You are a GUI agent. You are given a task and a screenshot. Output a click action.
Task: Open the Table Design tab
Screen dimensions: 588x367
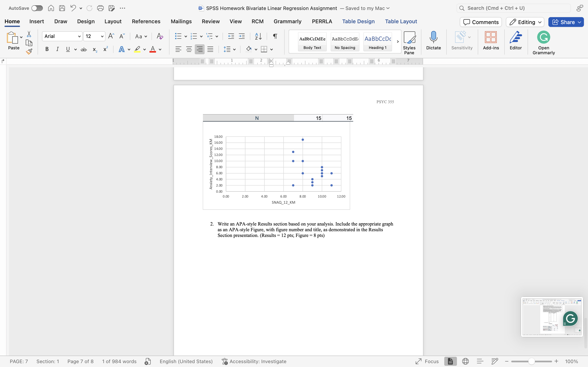coord(359,21)
